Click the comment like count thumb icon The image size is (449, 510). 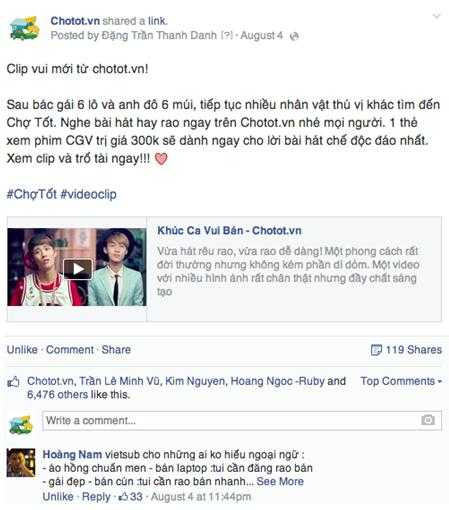124,496
